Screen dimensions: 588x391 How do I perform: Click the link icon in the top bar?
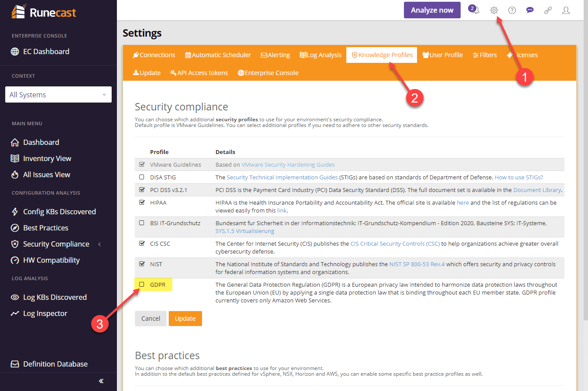(x=548, y=10)
